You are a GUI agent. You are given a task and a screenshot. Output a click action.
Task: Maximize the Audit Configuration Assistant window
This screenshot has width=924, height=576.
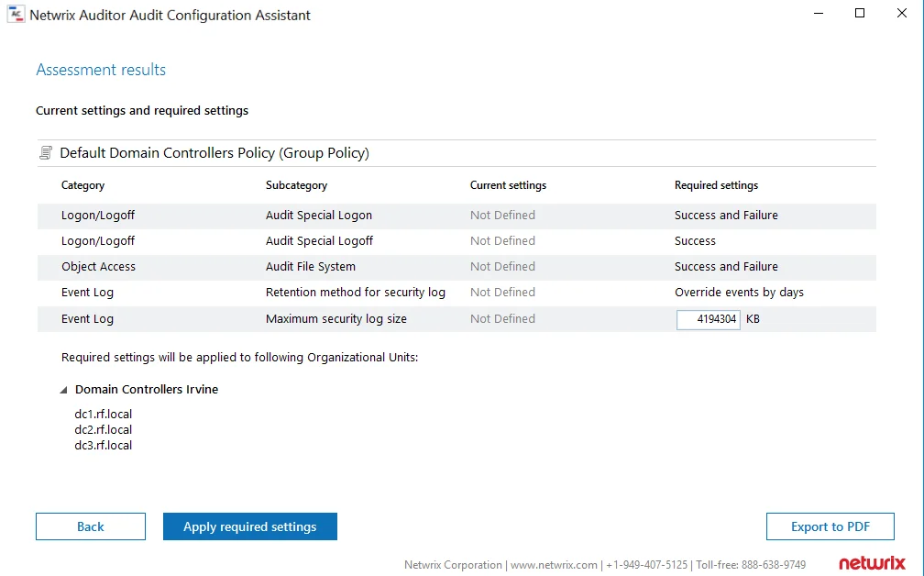[x=860, y=13]
